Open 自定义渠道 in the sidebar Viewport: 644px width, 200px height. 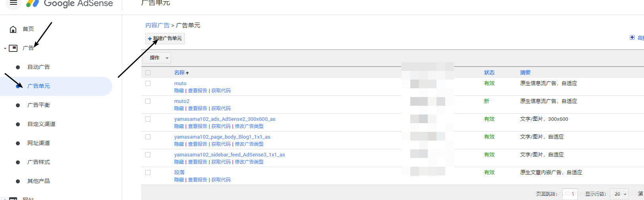tap(41, 124)
